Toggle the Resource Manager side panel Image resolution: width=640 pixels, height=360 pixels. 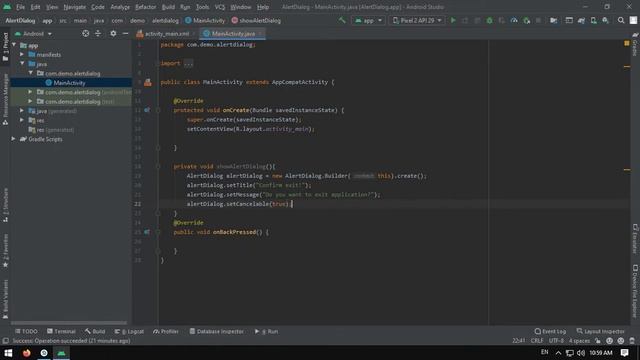pyautogui.click(x=5, y=100)
